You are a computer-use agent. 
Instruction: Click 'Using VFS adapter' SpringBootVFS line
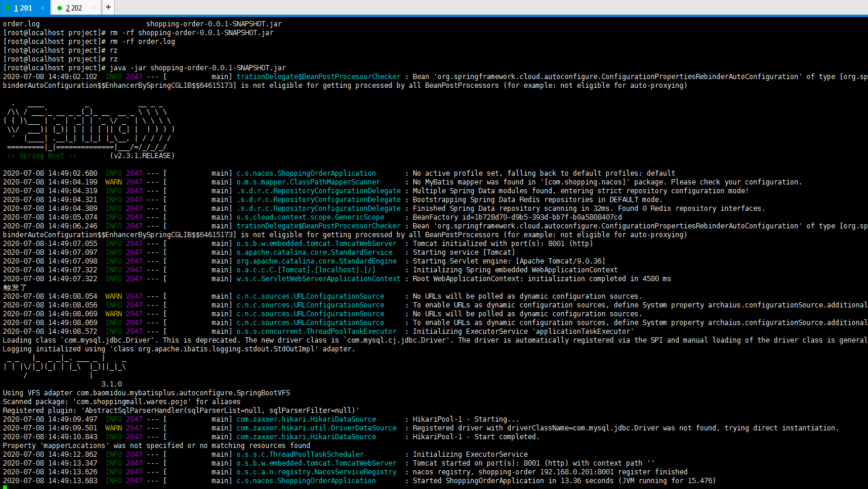click(x=146, y=393)
